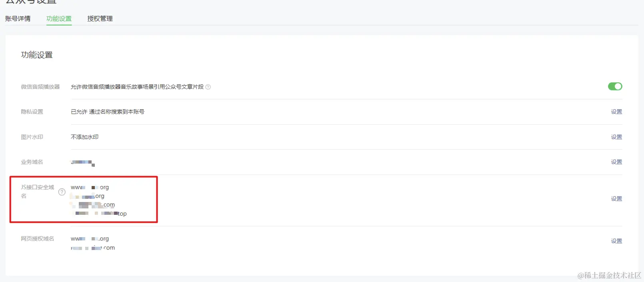Click 设置 in the JS接口安全域名 row
The image size is (644, 282).
point(616,199)
